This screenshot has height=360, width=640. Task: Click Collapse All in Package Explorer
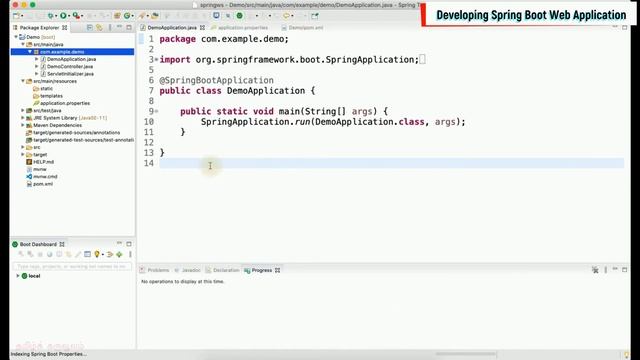click(90, 27)
